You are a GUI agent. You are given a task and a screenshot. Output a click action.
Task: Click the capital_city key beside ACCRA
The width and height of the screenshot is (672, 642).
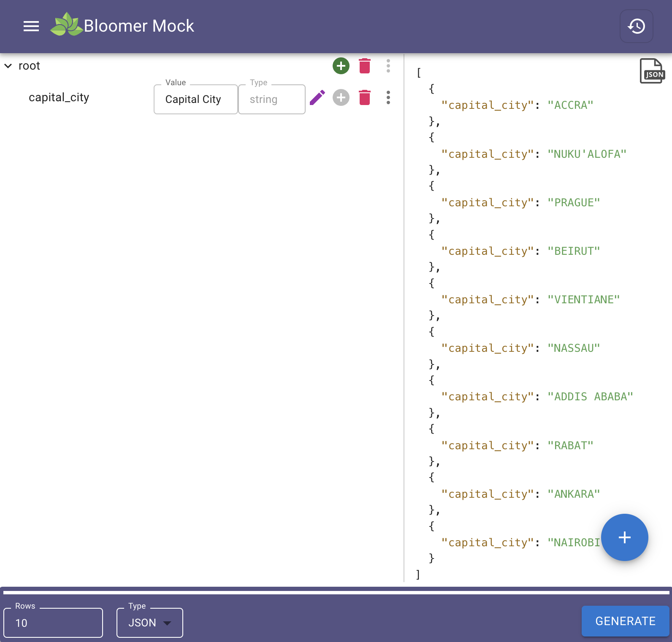click(488, 105)
